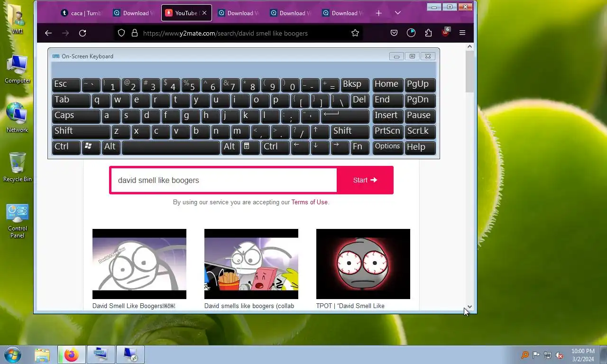Switch to the caca | Tumblr tab
The width and height of the screenshot is (607, 364).
[81, 13]
